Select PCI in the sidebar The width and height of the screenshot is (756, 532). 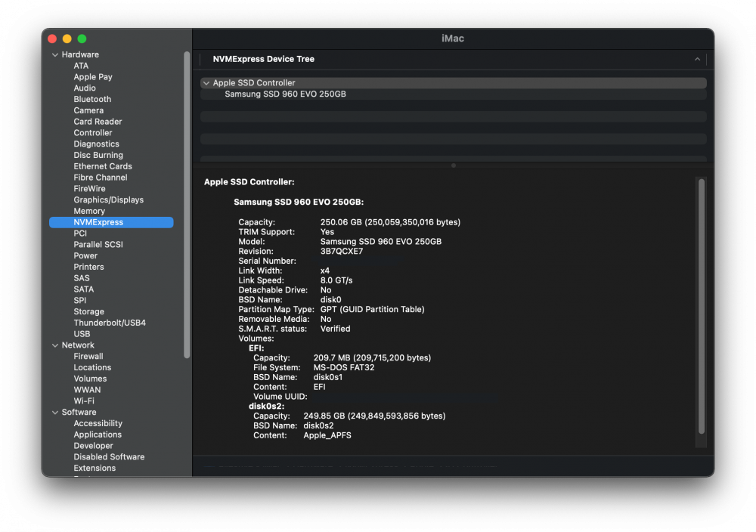point(80,234)
